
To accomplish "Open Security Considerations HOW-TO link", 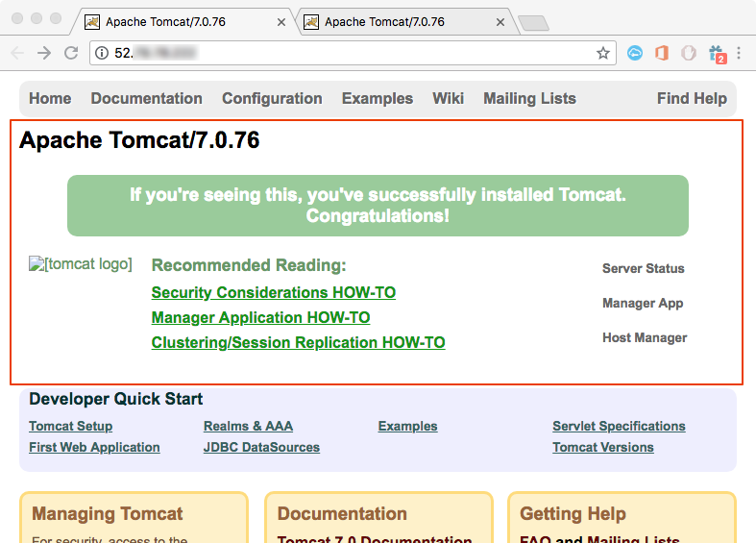I will click(274, 292).
